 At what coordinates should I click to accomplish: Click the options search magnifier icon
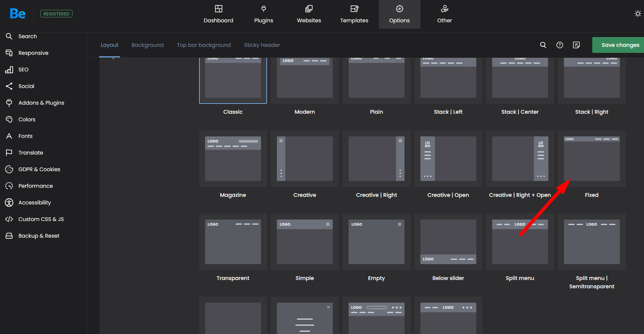pyautogui.click(x=543, y=45)
